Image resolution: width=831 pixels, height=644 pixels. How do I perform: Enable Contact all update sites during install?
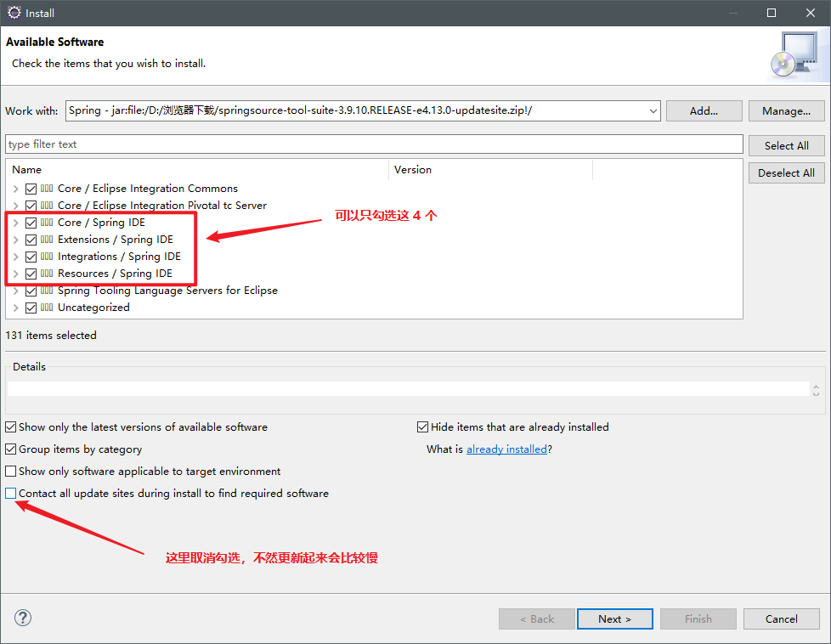(10, 493)
